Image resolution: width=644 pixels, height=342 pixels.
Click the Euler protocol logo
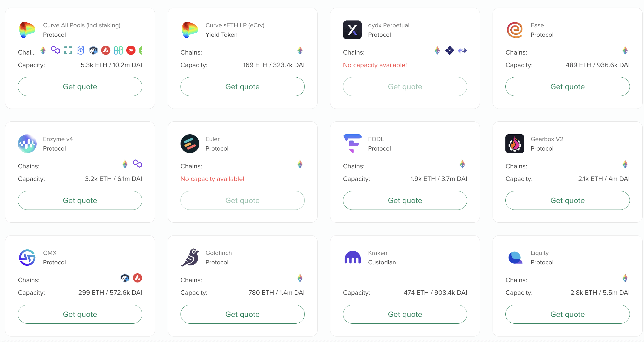click(x=190, y=144)
